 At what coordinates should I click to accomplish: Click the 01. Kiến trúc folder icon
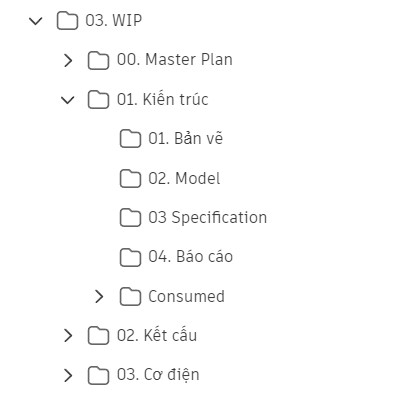(x=98, y=100)
